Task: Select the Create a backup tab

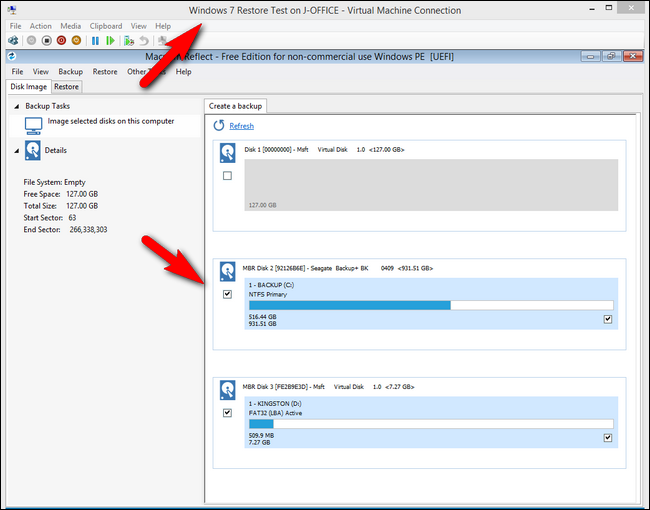Action: coord(235,106)
